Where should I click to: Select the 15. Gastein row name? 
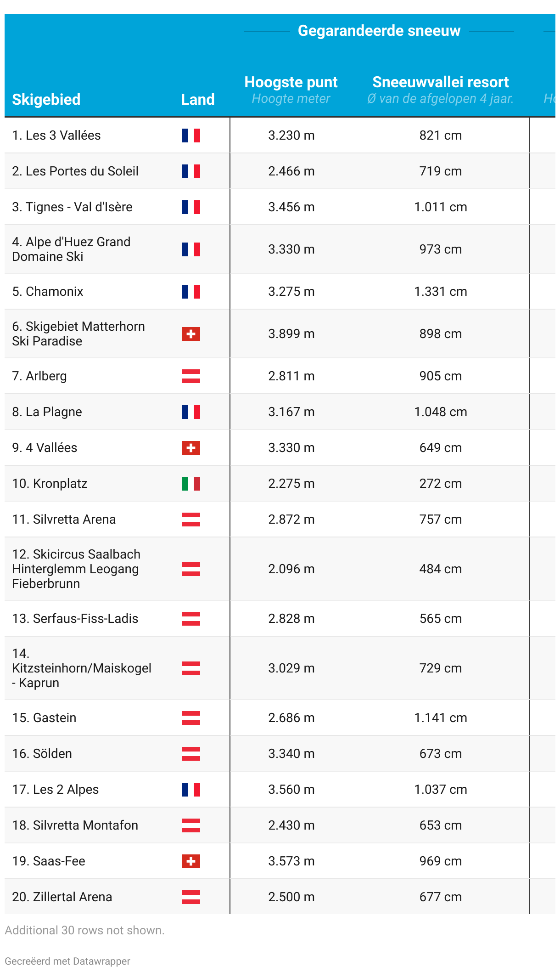pyautogui.click(x=44, y=718)
